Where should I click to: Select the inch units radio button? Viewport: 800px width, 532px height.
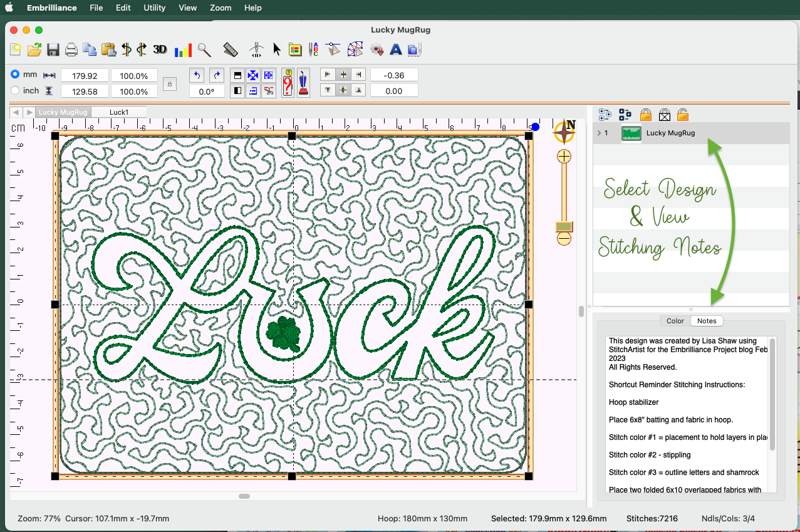[15, 90]
